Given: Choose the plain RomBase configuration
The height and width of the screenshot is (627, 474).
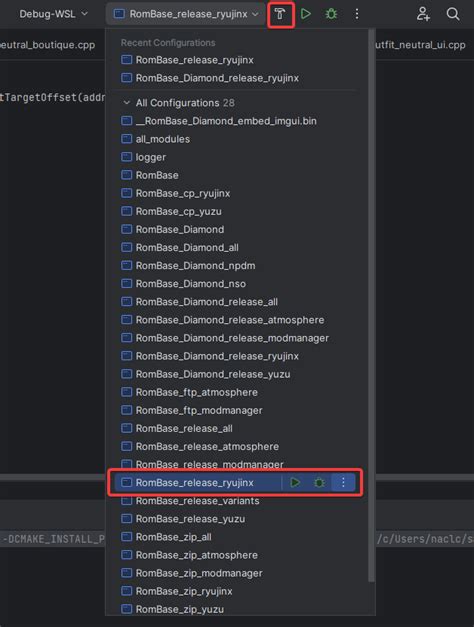Looking at the screenshot, I should 236,175.
